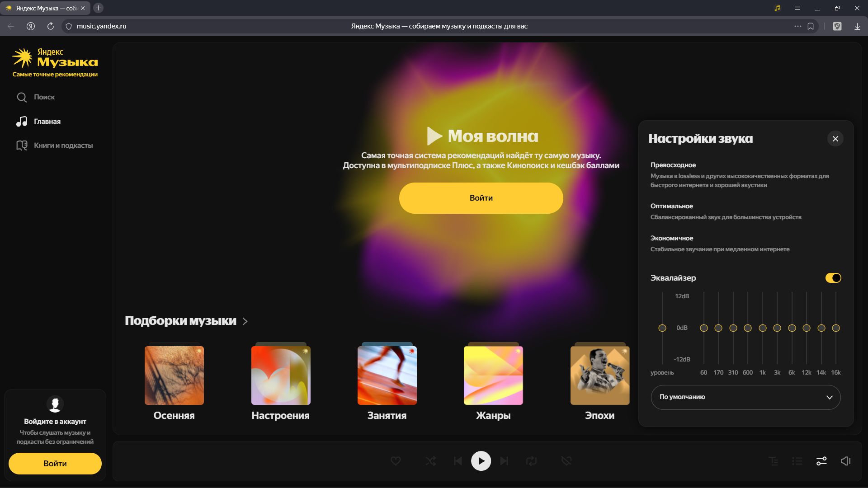Open a new browser tab
The height and width of the screenshot is (488, 868).
coord(98,8)
